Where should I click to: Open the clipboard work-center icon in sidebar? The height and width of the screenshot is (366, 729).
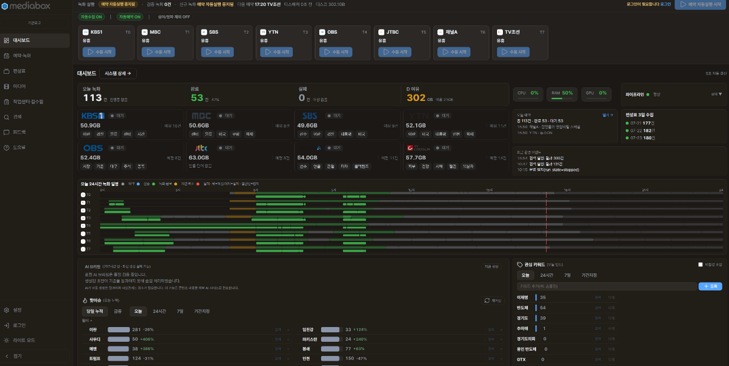[7, 102]
